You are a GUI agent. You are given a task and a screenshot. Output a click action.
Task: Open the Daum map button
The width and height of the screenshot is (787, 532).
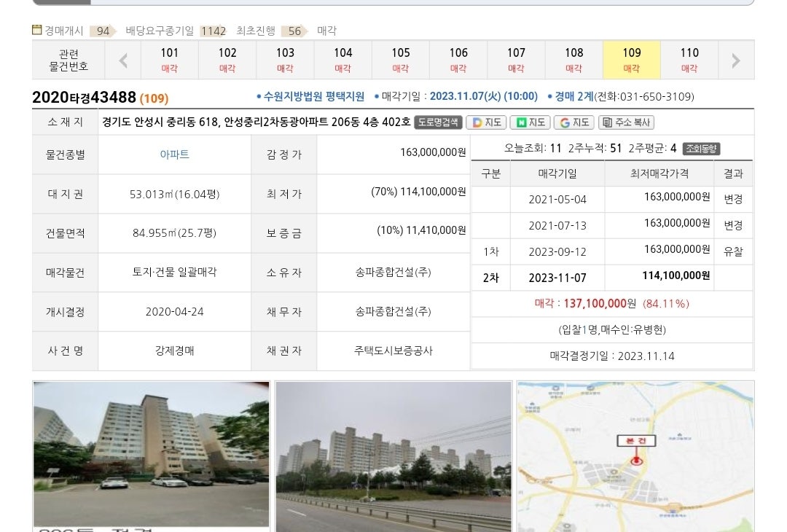pos(486,122)
